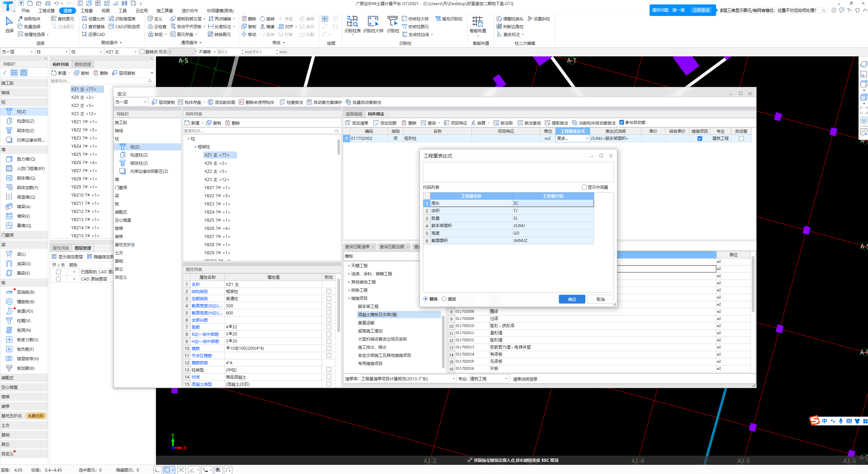Click 做法刷 tool
The image size is (868, 474).
click(x=503, y=123)
